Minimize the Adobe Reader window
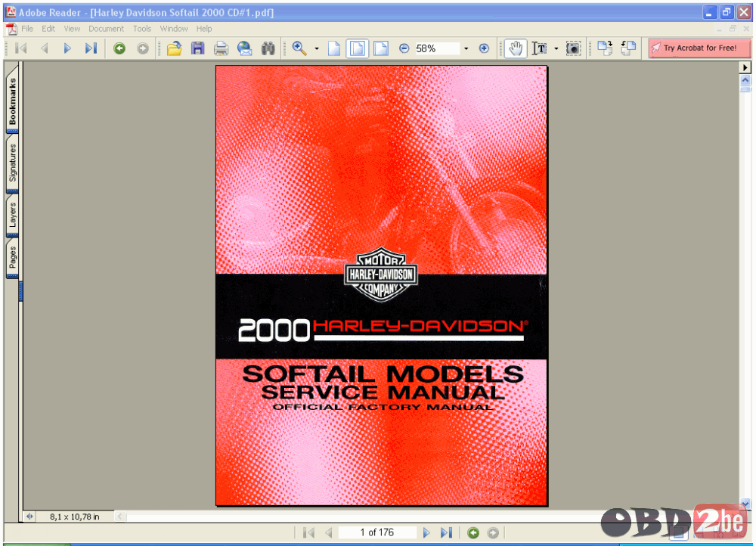This screenshot has width=756, height=546. (x=709, y=13)
